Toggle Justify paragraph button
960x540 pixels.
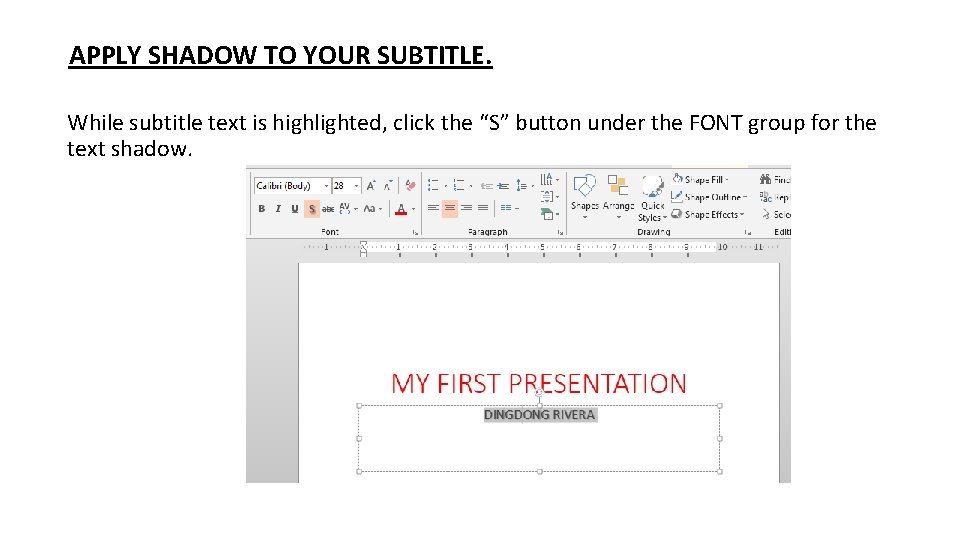coord(483,209)
